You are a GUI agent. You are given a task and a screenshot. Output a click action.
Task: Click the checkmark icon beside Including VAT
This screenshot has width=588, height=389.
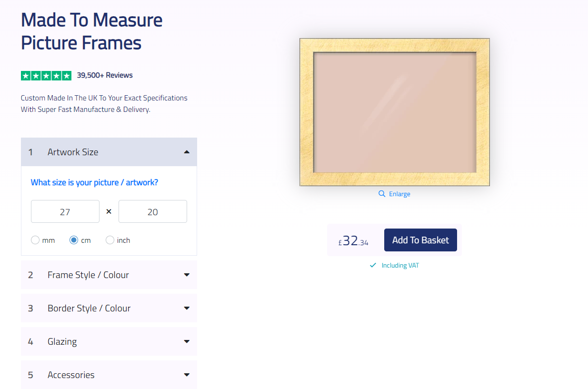pos(373,265)
